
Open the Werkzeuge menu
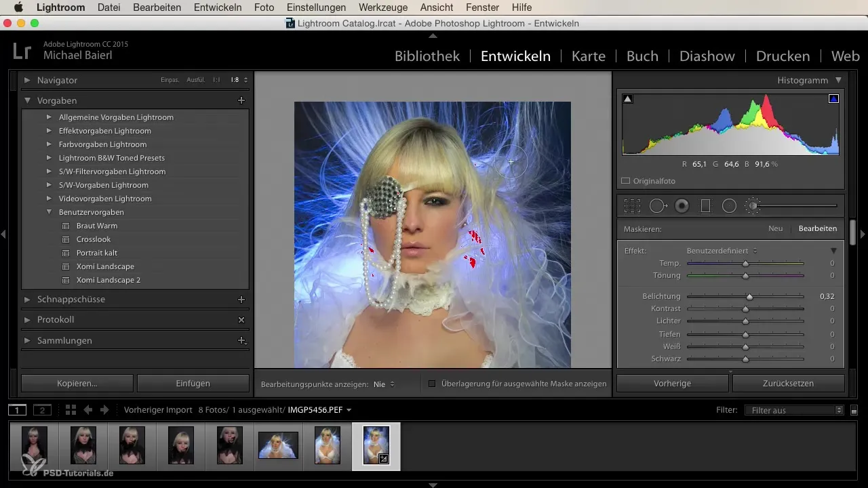(x=384, y=7)
